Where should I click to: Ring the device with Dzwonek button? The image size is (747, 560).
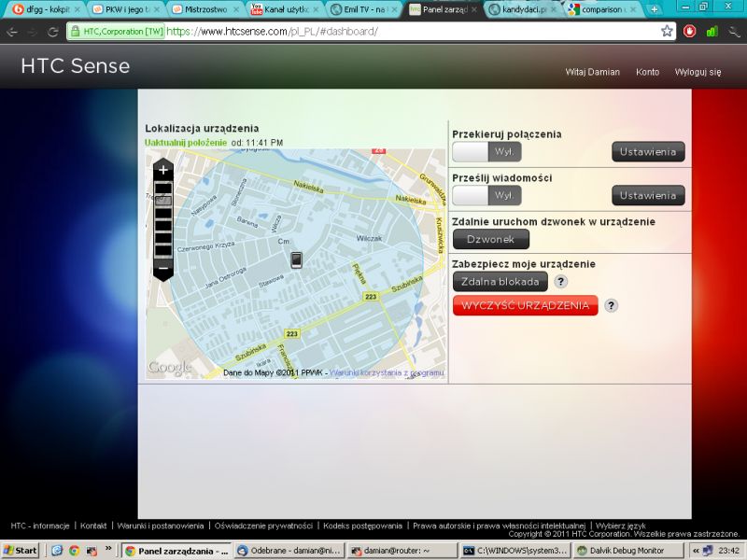point(491,239)
